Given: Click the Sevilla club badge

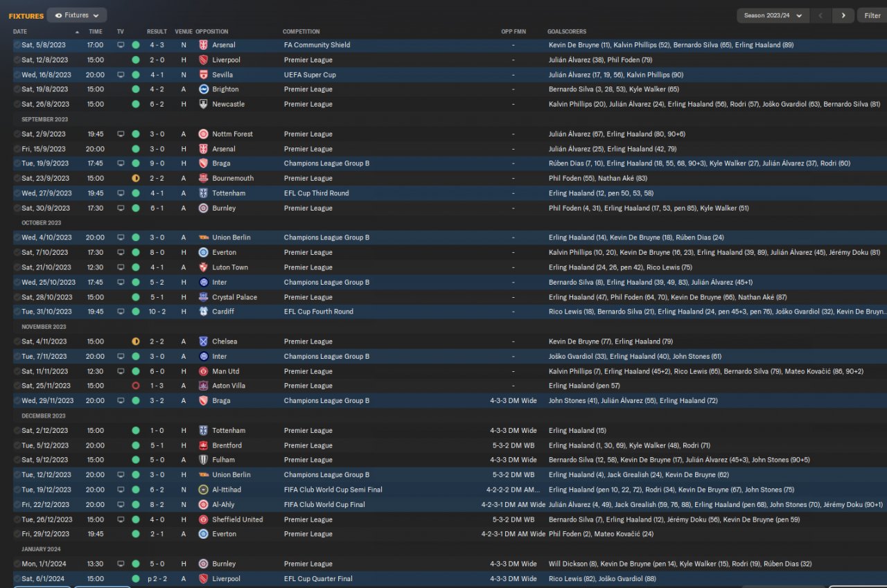Looking at the screenshot, I should point(204,75).
